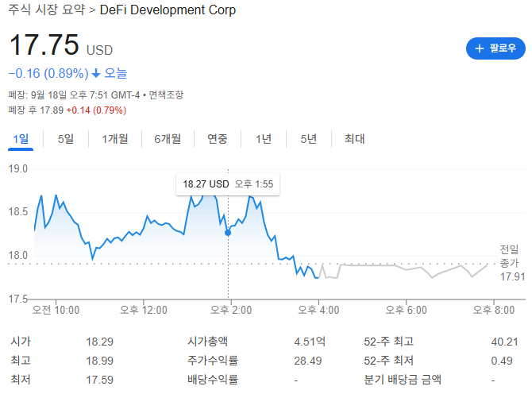
Task: Click the 폐장: 9월 18일 timestamp text
Action: [x=74, y=95]
